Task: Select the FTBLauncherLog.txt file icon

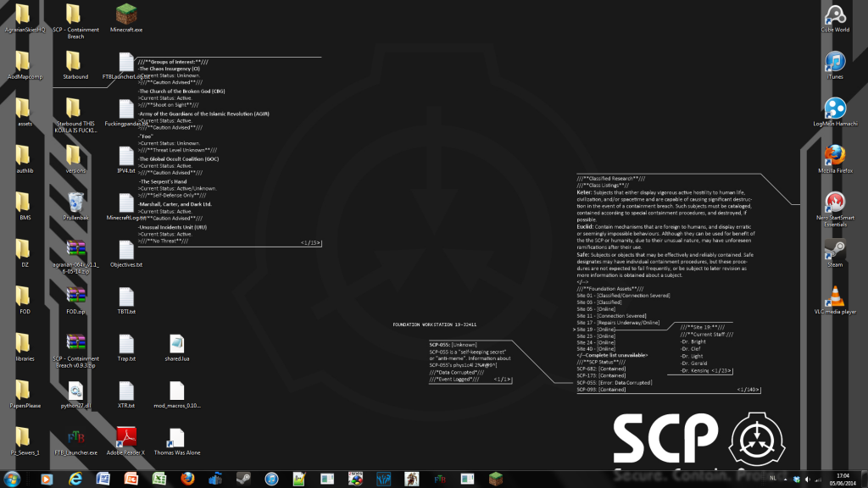Action: [126, 62]
